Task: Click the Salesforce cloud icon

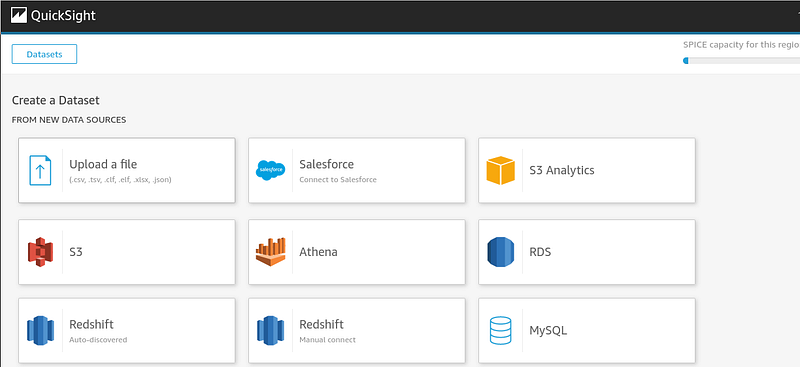Action: pyautogui.click(x=270, y=170)
